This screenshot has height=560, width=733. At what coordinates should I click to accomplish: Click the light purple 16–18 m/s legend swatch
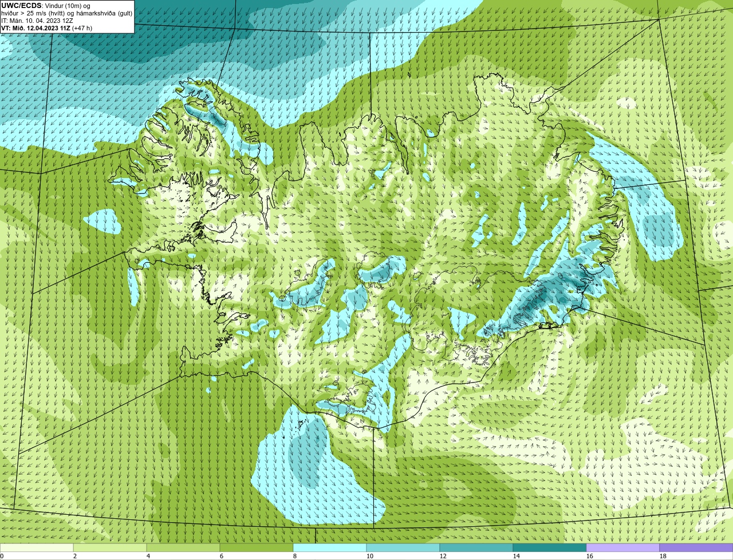coord(623,548)
